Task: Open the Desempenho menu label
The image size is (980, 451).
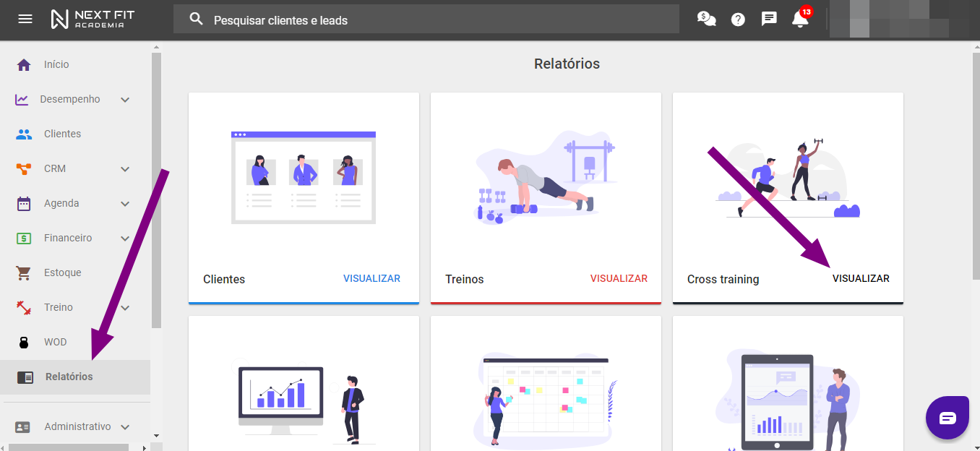Action: [70, 99]
